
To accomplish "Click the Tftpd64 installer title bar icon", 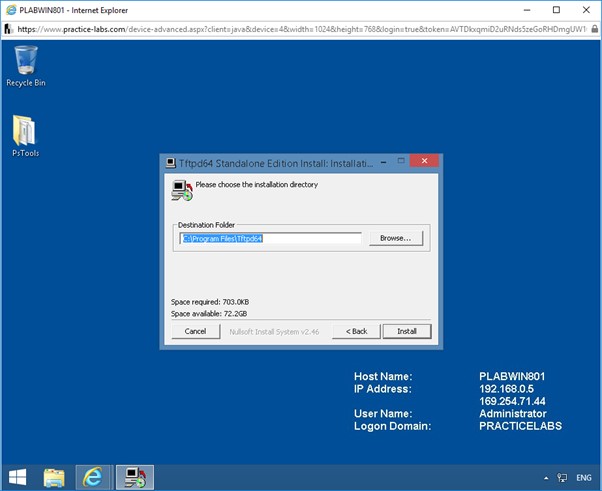I will click(x=170, y=163).
